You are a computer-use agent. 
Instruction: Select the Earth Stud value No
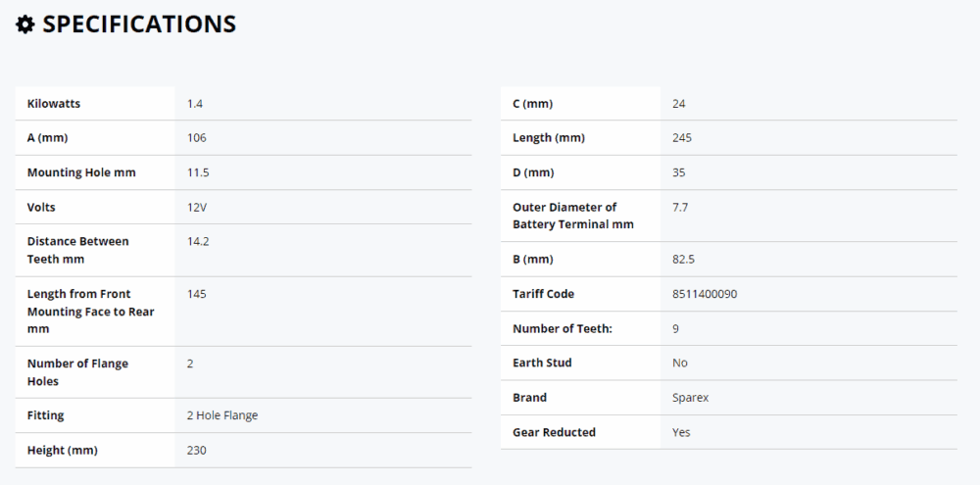tap(680, 364)
